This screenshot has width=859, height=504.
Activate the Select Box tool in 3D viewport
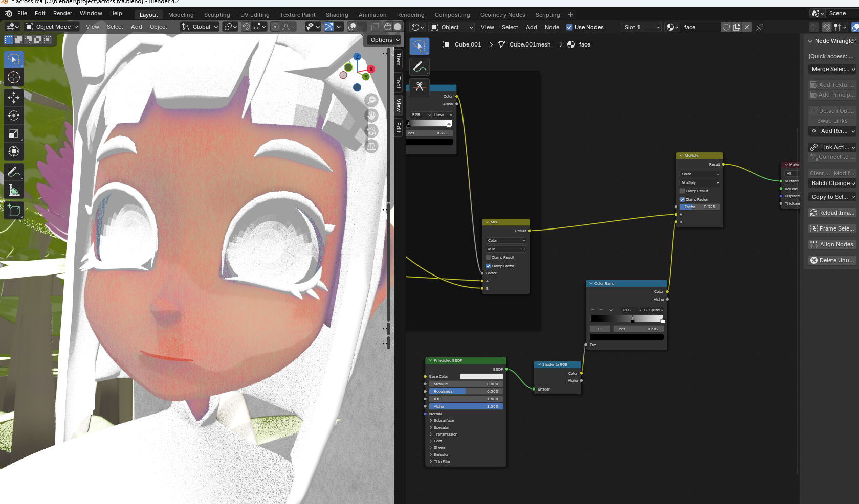(x=14, y=59)
